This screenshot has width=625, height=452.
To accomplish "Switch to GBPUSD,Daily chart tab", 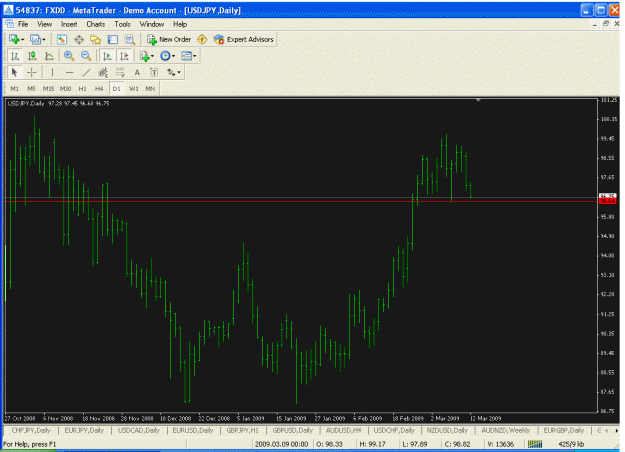I will point(293,430).
